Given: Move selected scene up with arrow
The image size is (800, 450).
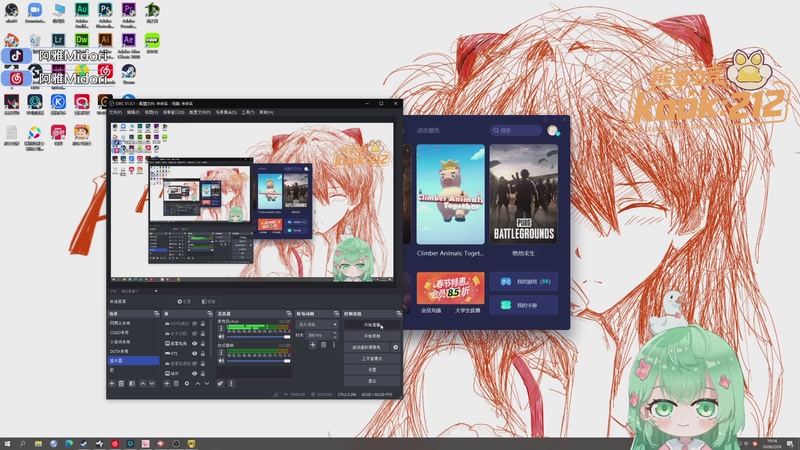Looking at the screenshot, I should 142,383.
